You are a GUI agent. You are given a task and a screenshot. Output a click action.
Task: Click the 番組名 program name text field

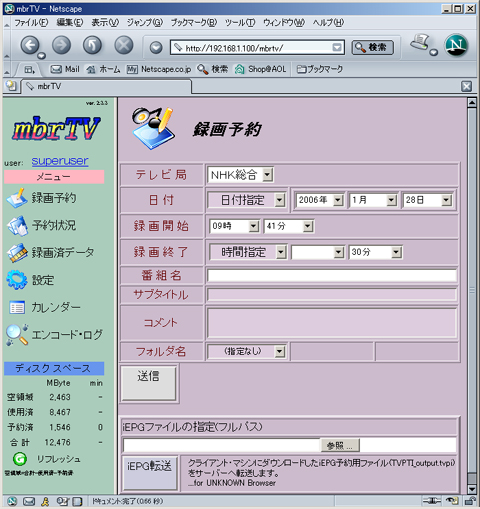pyautogui.click(x=332, y=276)
